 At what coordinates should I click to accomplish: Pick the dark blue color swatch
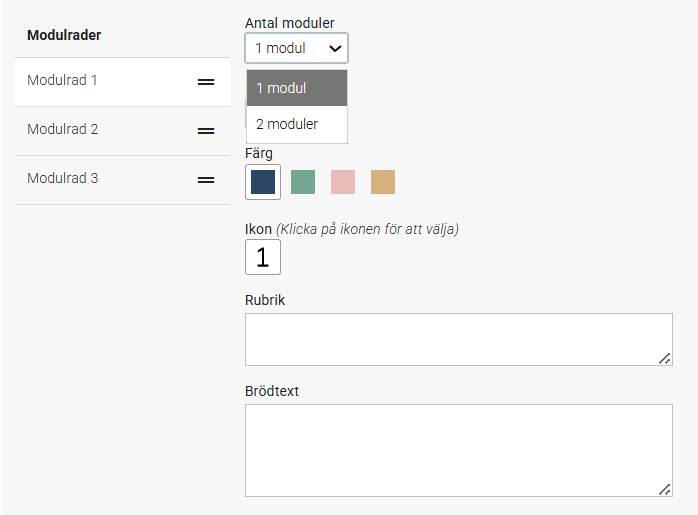pyautogui.click(x=263, y=182)
